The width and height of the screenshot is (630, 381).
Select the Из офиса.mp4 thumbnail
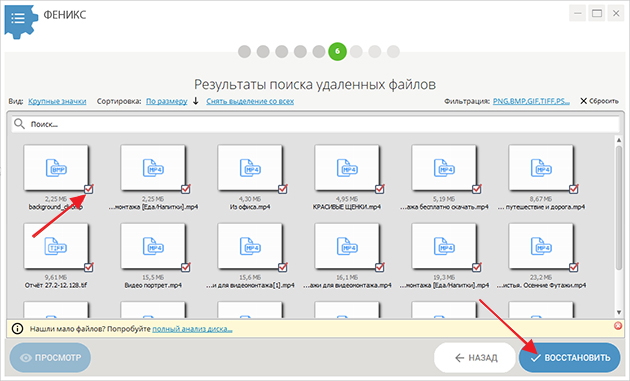click(x=250, y=168)
